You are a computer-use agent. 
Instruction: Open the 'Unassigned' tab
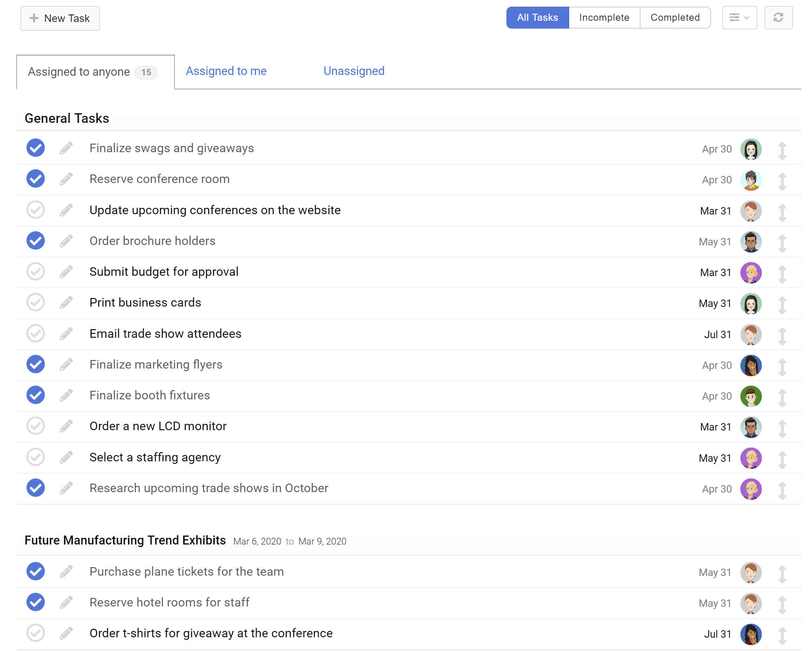[x=354, y=71]
